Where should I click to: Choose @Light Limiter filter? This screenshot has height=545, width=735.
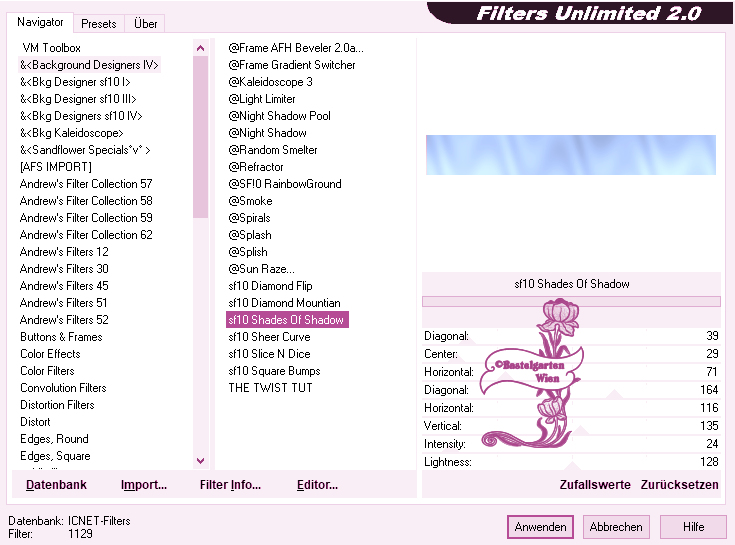click(x=262, y=99)
